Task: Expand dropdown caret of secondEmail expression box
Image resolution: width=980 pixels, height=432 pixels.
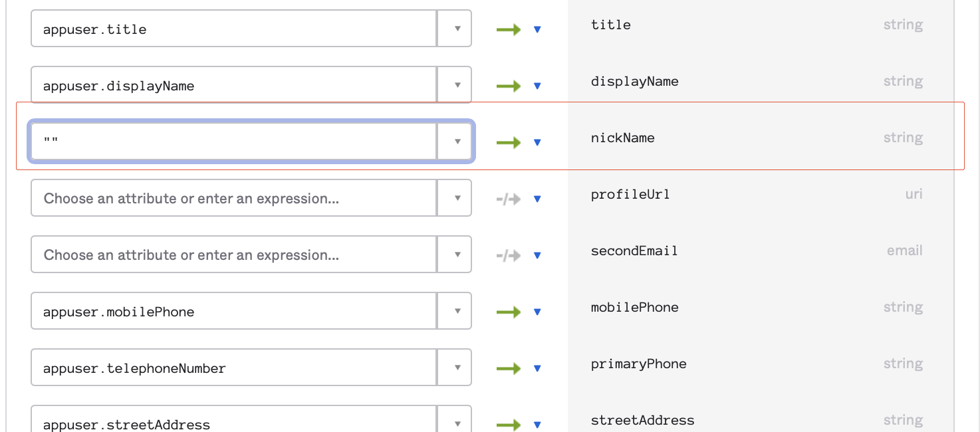Action: coord(457,255)
